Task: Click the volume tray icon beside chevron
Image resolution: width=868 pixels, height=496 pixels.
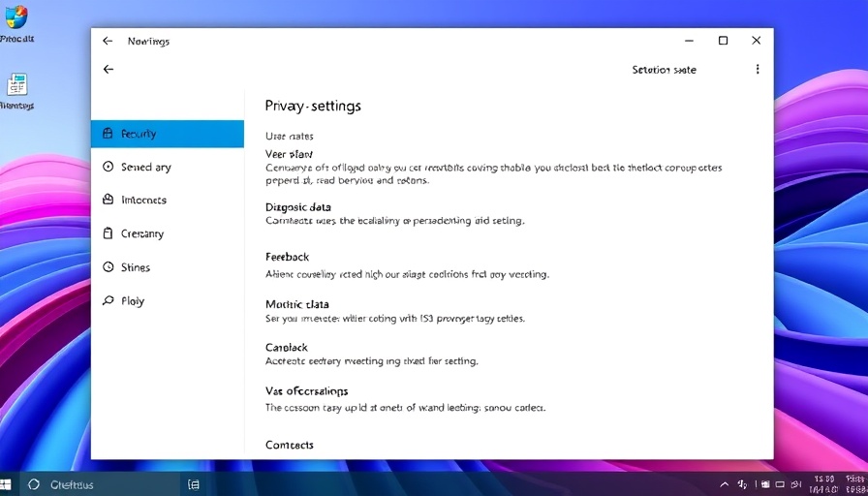Action: (743, 485)
